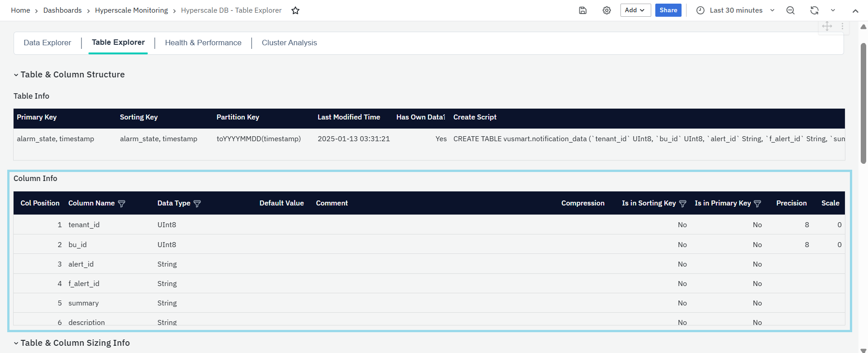Click the zoom out time range icon
868x353 pixels.
[790, 10]
